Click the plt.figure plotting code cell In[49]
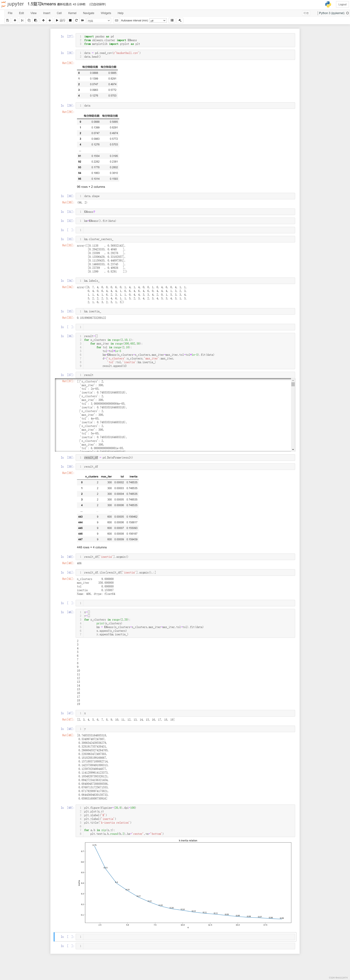350x980 pixels. click(185, 821)
